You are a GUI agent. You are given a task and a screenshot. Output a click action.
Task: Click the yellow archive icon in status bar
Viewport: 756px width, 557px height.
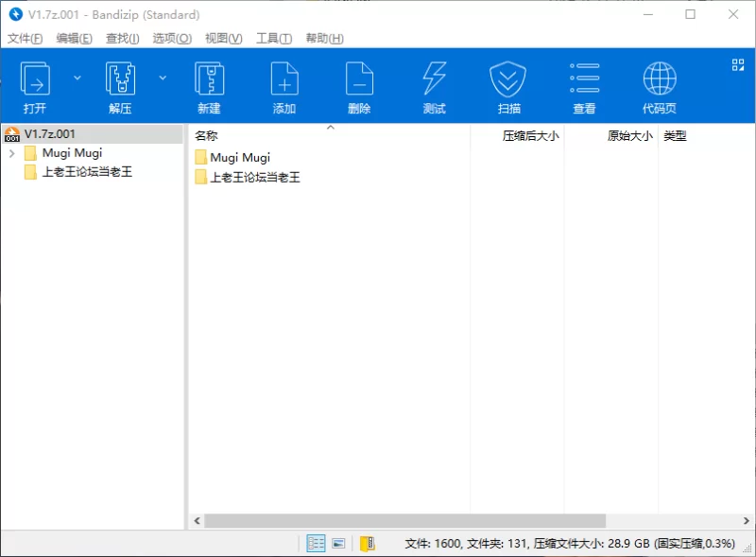pyautogui.click(x=368, y=544)
